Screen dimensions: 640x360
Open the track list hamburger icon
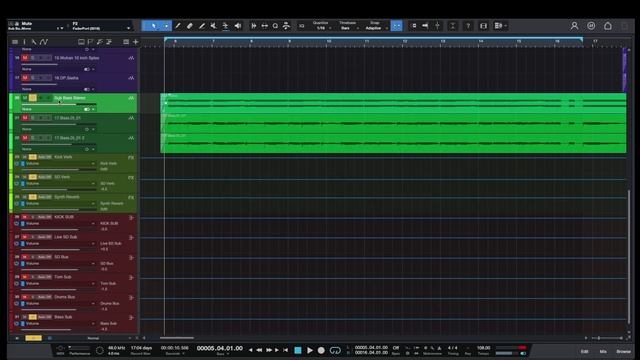(x=15, y=42)
